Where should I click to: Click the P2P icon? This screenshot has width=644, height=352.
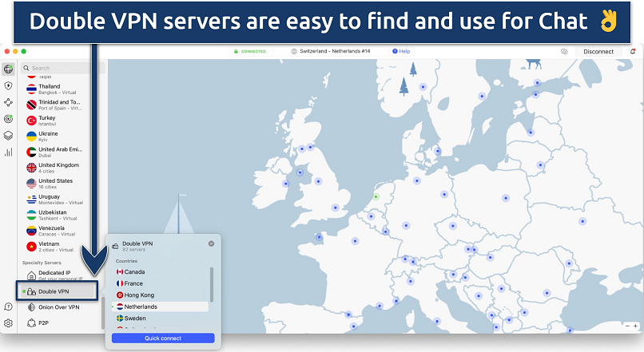click(x=31, y=323)
